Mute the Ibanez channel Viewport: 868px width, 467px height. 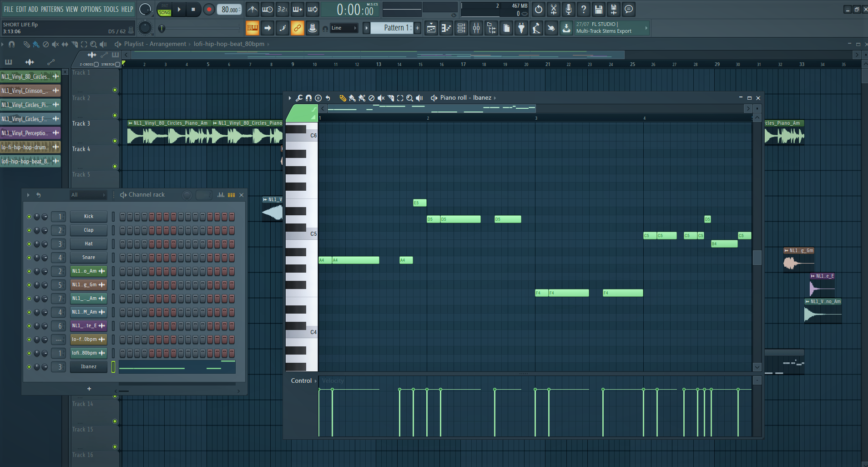click(x=29, y=367)
